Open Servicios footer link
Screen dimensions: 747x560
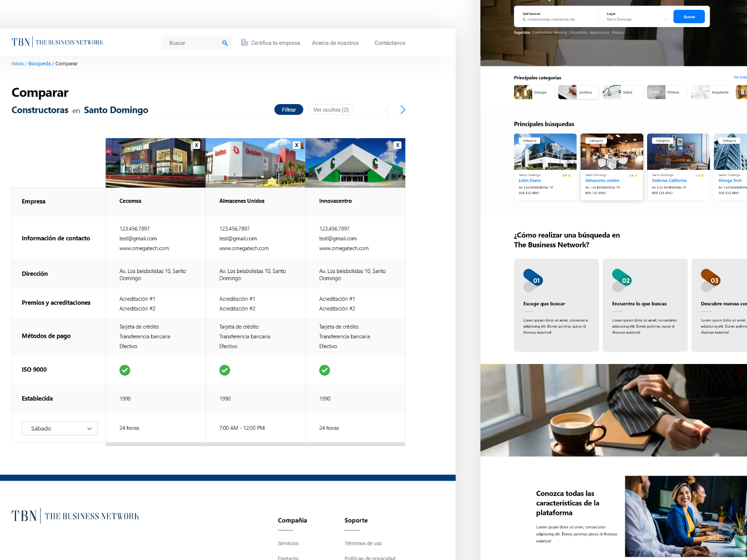click(x=288, y=544)
